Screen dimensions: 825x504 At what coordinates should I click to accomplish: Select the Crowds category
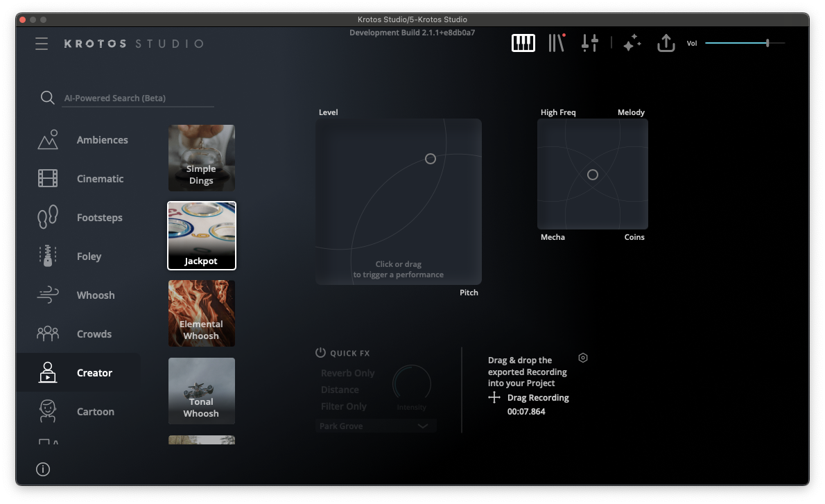pos(94,334)
